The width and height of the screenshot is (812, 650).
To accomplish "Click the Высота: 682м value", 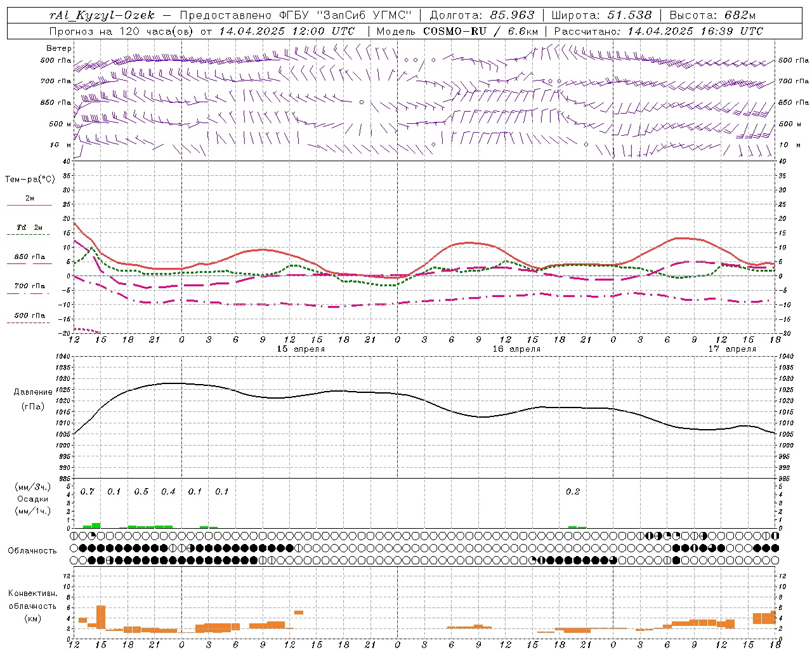I will [x=713, y=15].
